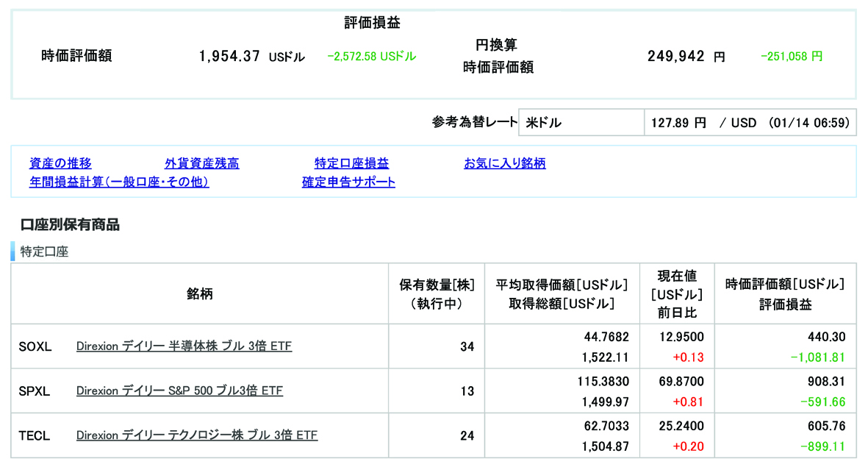The image size is (868, 467).
Task: Click SPXL average price 115.3830
Action: [603, 382]
